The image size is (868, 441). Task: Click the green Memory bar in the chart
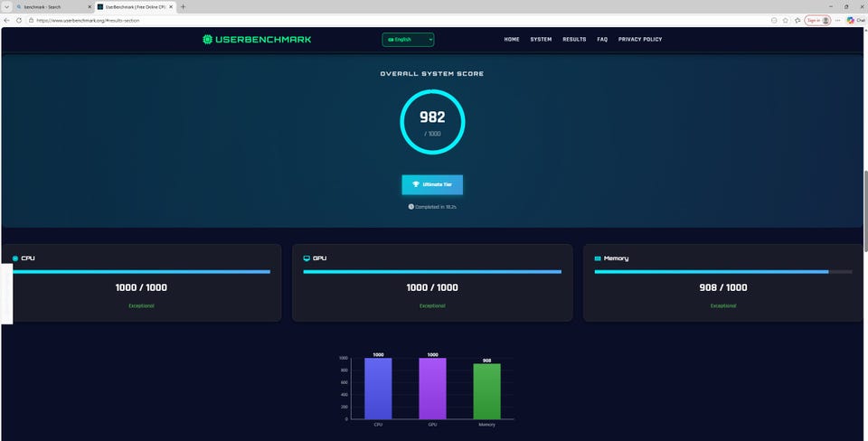pos(487,391)
